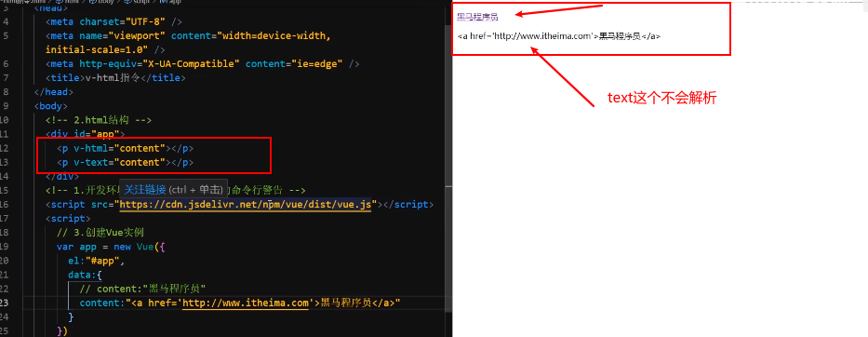
Task: Click the closing </head> tag
Action: [53, 92]
